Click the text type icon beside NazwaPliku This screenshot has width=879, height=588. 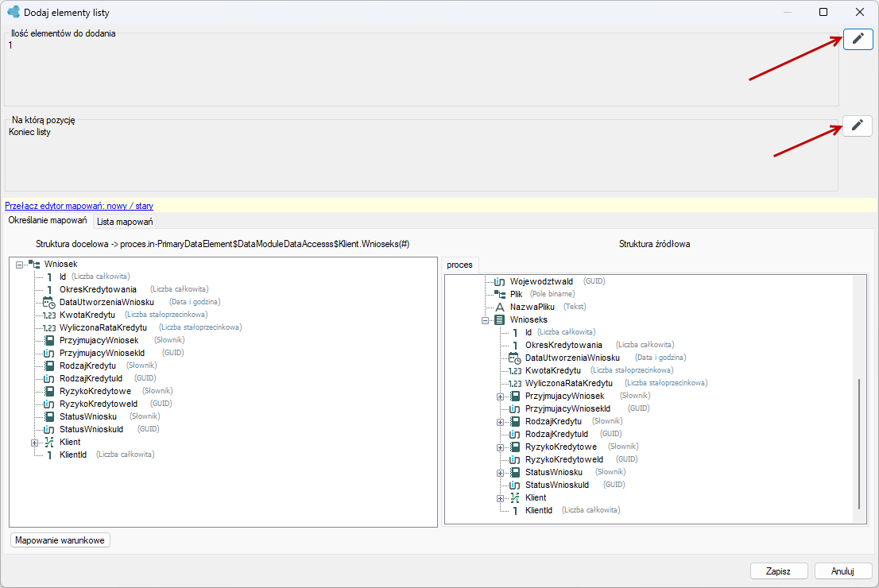click(x=499, y=308)
